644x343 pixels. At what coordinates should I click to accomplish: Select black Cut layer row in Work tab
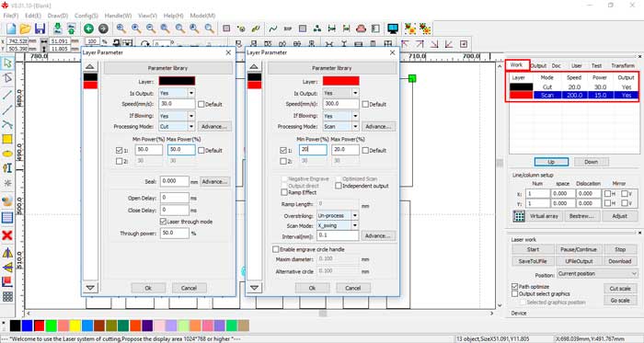574,87
